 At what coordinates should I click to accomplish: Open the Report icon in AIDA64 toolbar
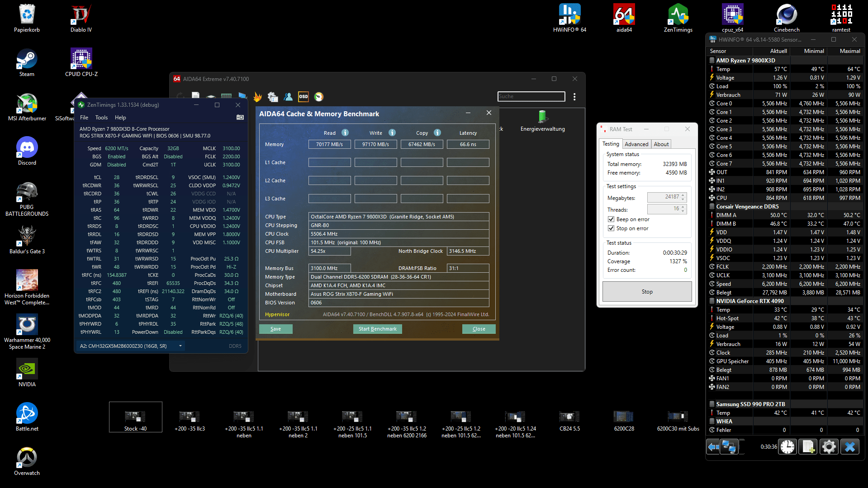click(x=195, y=96)
